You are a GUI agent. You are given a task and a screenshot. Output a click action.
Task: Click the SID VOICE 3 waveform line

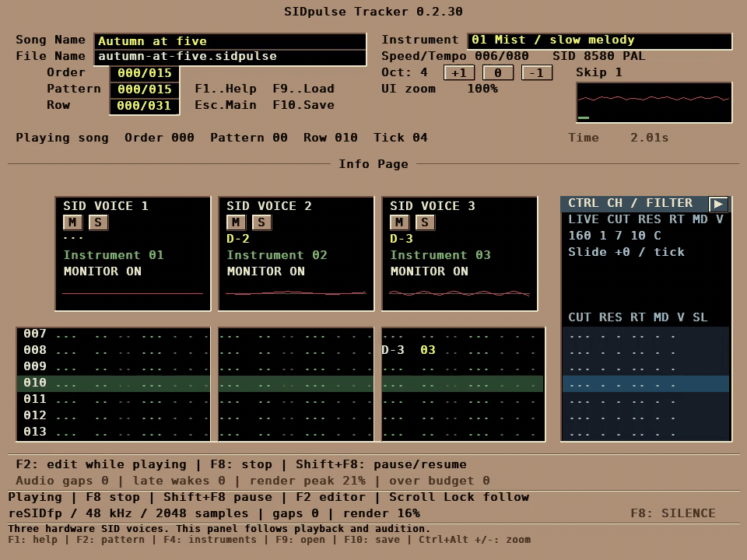[459, 293]
